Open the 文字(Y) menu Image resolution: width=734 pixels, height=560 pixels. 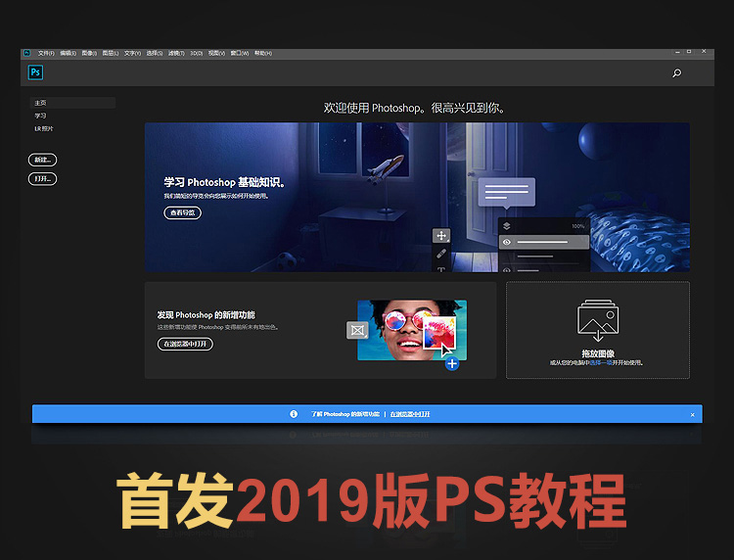(x=132, y=54)
